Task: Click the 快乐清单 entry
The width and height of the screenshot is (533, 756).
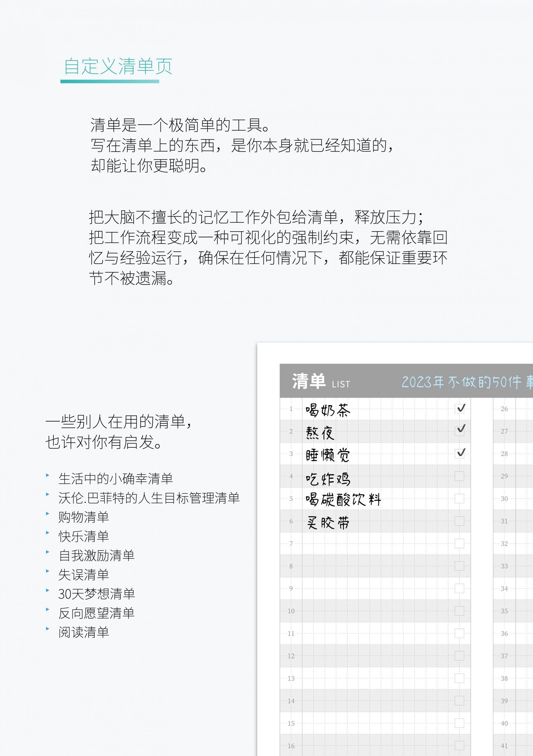Action: coord(84,536)
